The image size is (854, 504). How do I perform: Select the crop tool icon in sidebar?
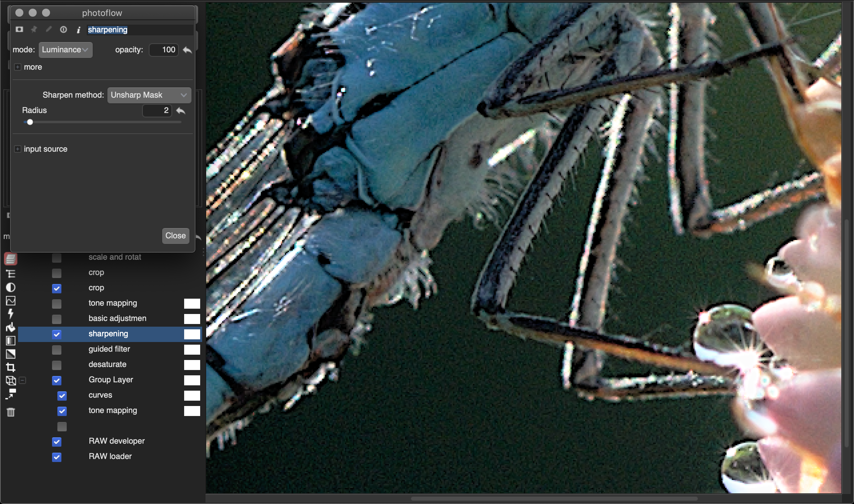11,367
